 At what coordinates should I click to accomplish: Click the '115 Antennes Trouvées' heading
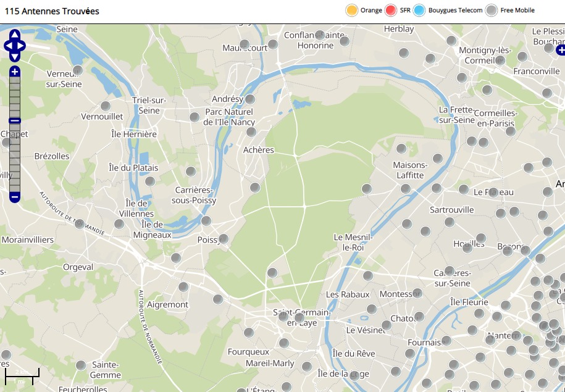tap(52, 11)
